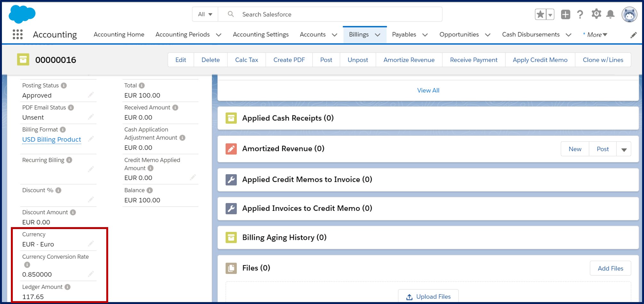This screenshot has width=644, height=304.
Task: Expand the Favorites list dropdown arrow
Action: pos(550,14)
